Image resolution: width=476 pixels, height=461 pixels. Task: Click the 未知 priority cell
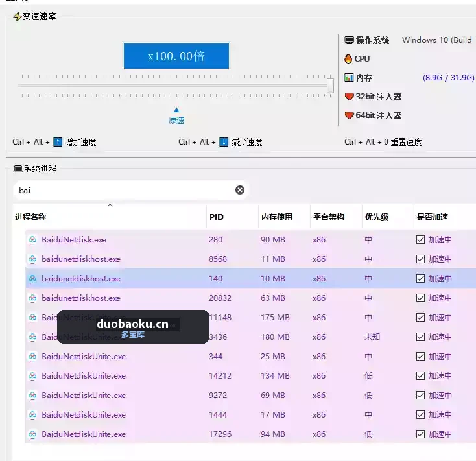372,337
